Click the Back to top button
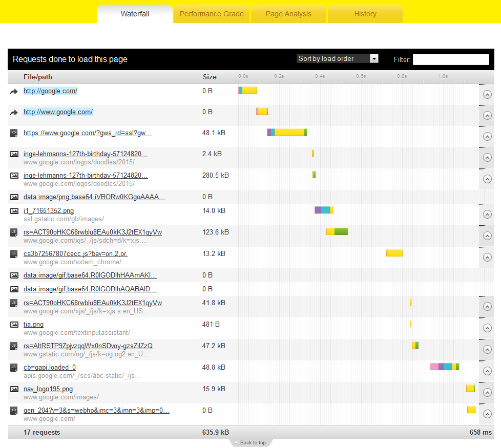 pos(250,442)
